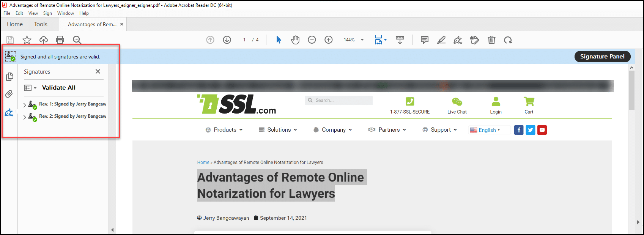Screen dimensions: 644x235
Task: Click the page number input field
Action: [244, 40]
